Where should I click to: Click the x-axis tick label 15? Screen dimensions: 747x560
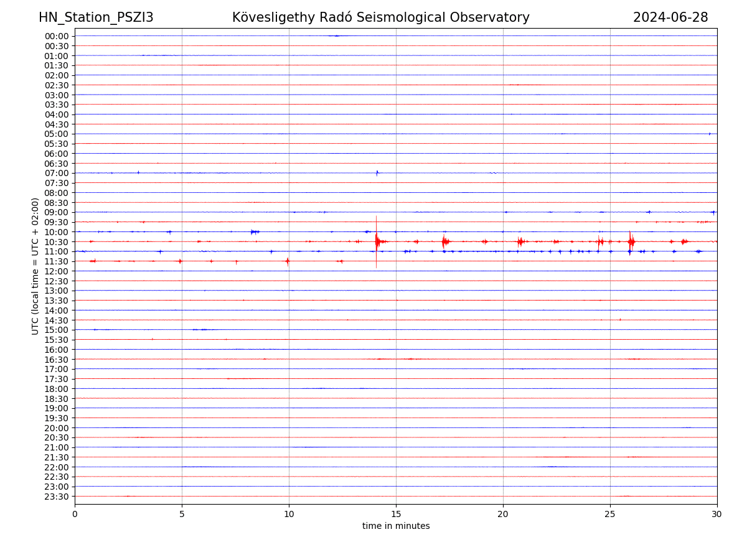coord(396,514)
